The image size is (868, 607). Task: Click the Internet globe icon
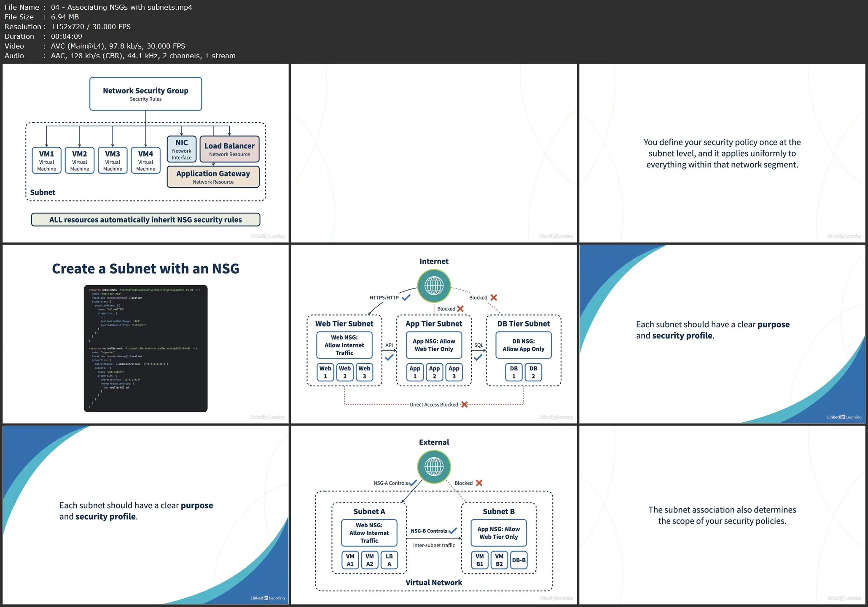click(434, 286)
